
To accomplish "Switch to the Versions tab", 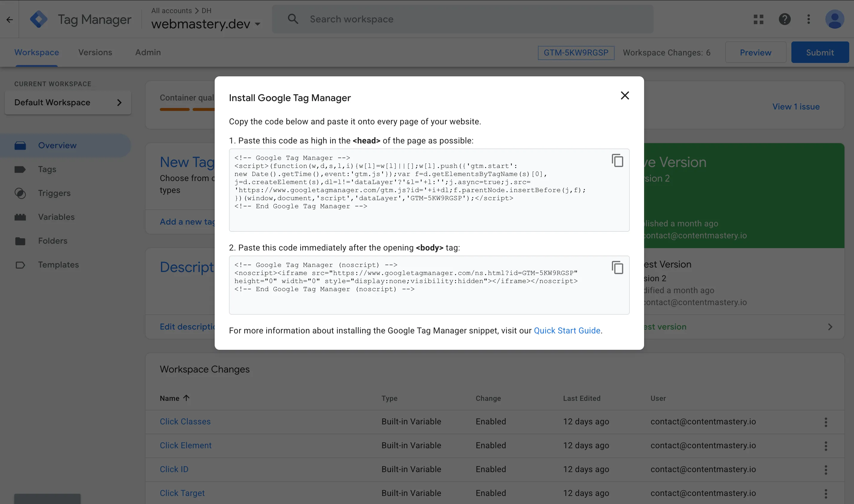I will click(95, 52).
